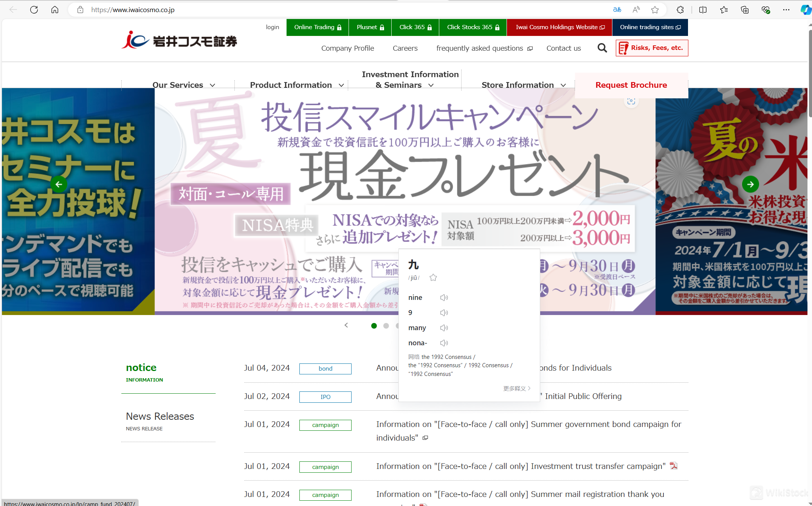Screen dimensions: 812x506
Task: Click the green left arrow on carousel
Action: pyautogui.click(x=59, y=184)
